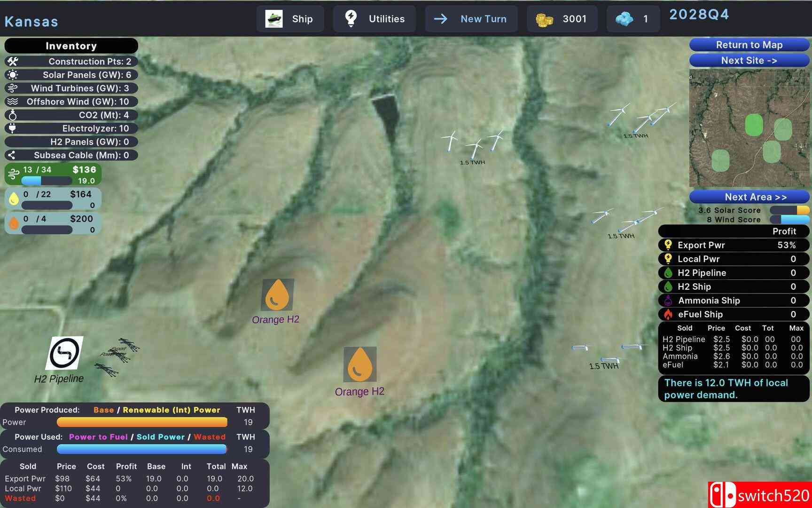Select the Wind Turbines inventory row

[71, 88]
